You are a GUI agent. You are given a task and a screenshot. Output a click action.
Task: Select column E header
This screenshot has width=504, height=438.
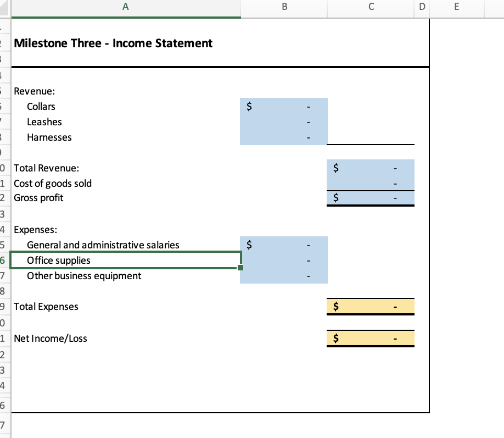click(x=457, y=8)
